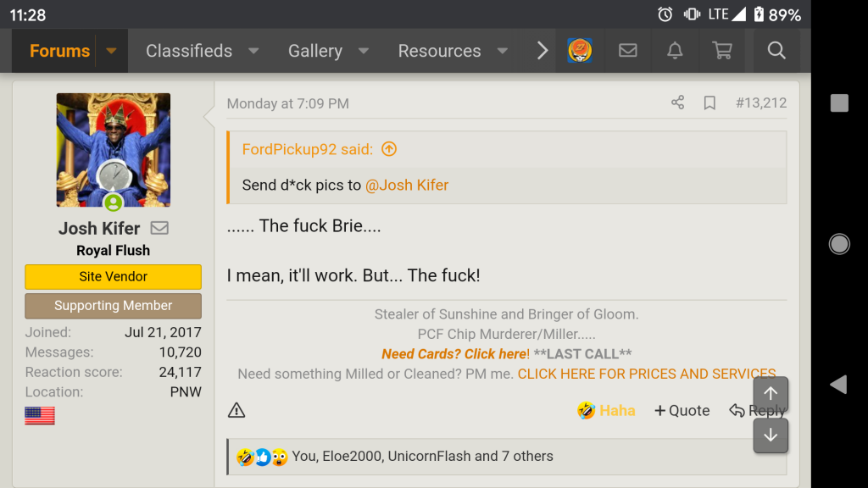This screenshot has width=868, height=488.
Task: Tap the battery 89% status indicator
Action: (777, 14)
